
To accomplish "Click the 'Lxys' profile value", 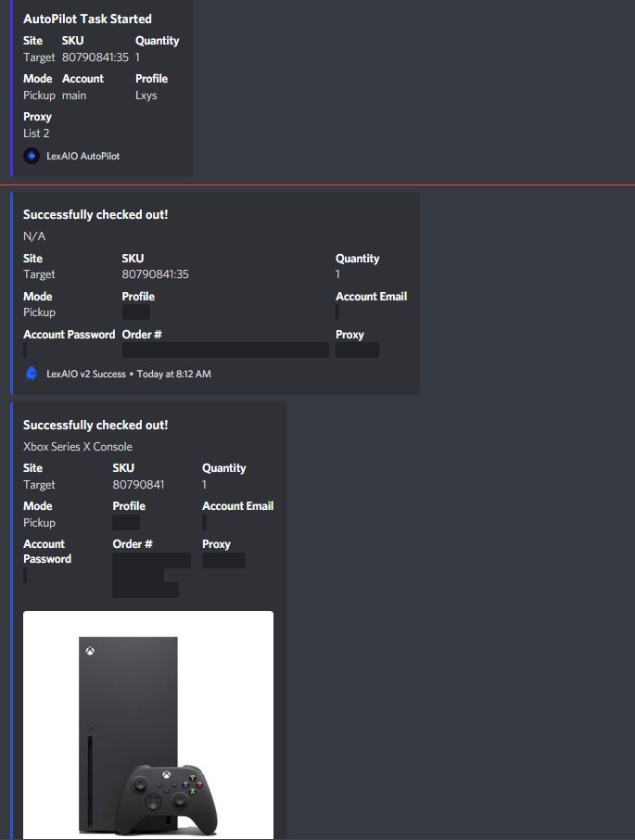I will [146, 95].
